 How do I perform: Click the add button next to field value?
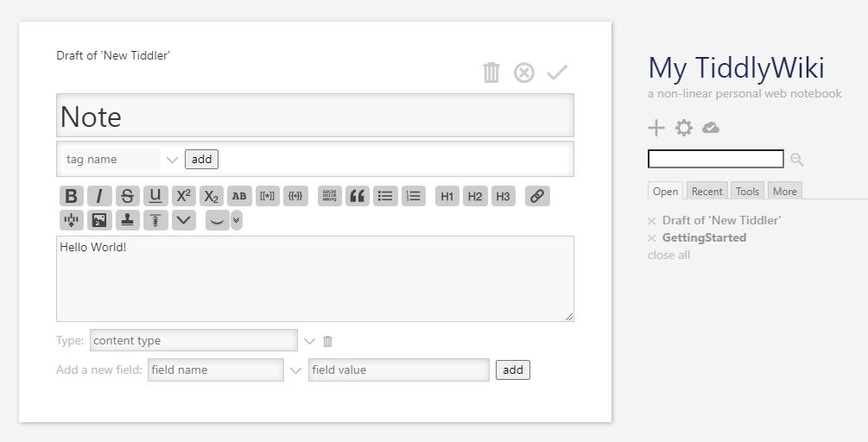point(513,370)
